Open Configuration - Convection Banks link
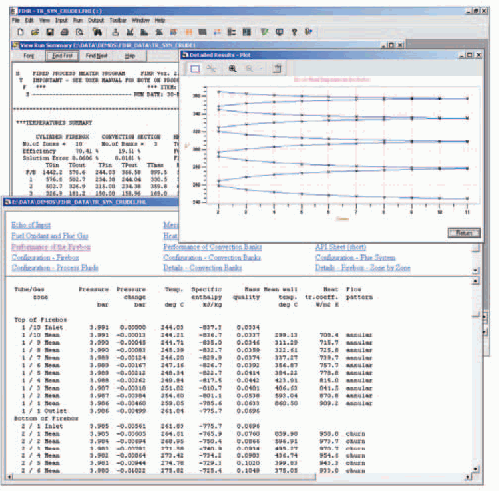The width and height of the screenshot is (499, 491). tap(212, 257)
